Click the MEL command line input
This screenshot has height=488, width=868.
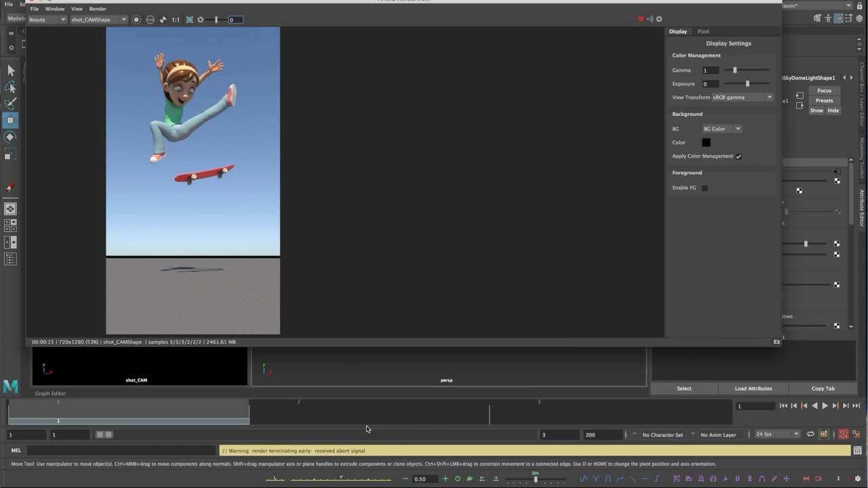coord(121,450)
